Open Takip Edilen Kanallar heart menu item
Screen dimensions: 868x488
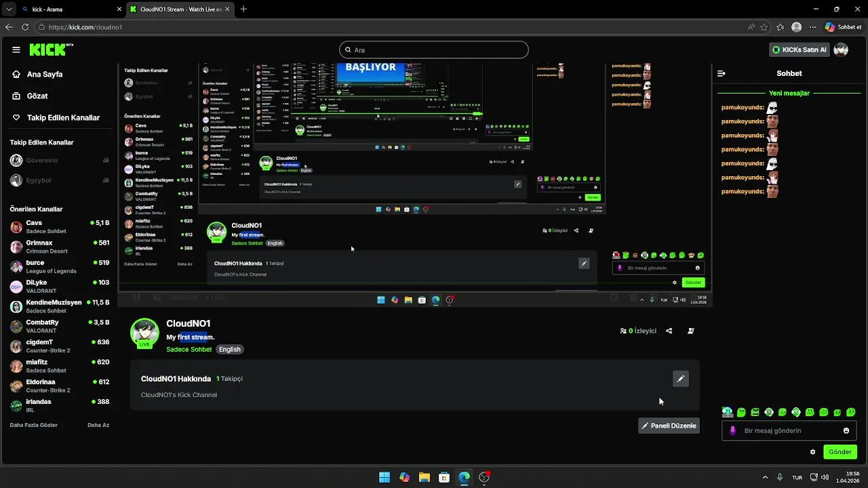click(x=56, y=117)
